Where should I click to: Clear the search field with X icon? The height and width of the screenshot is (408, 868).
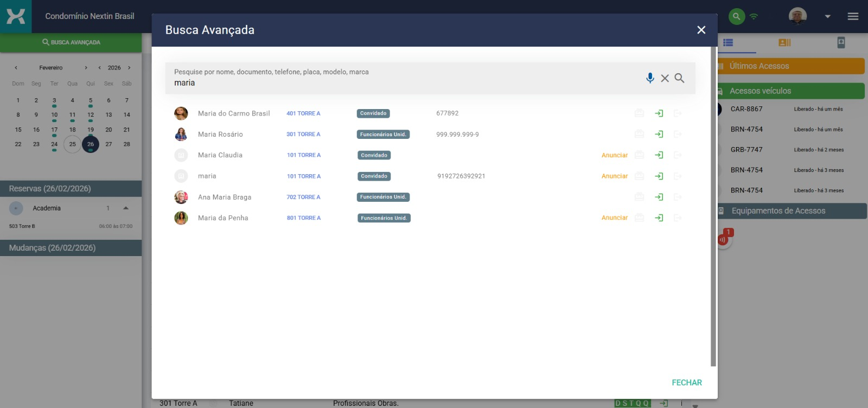pos(665,78)
